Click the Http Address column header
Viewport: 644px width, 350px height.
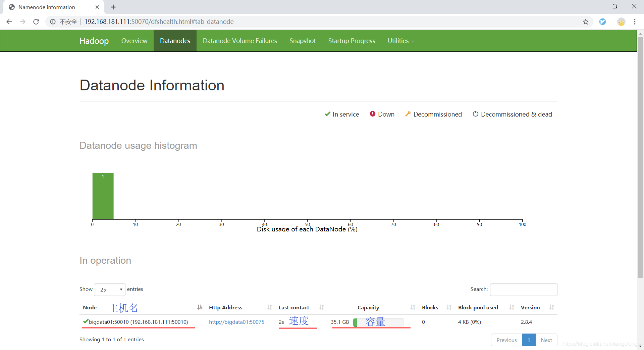click(x=225, y=307)
